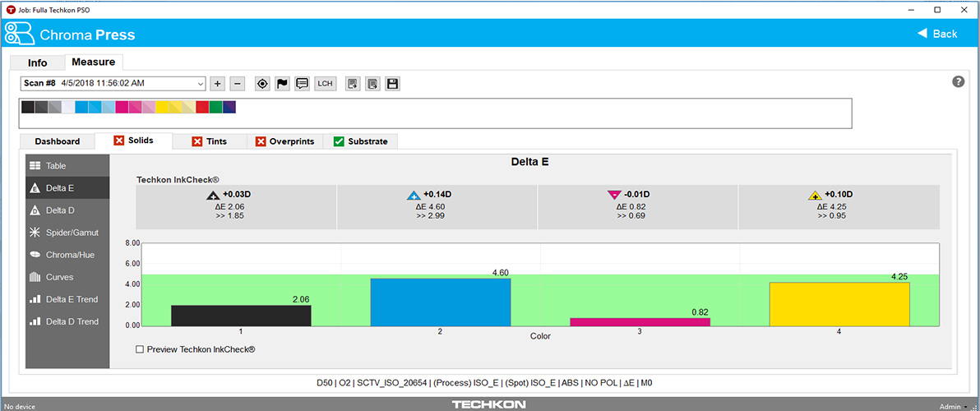Click the solid magenta patch in strip
The width and height of the screenshot is (980, 411).
[x=122, y=107]
